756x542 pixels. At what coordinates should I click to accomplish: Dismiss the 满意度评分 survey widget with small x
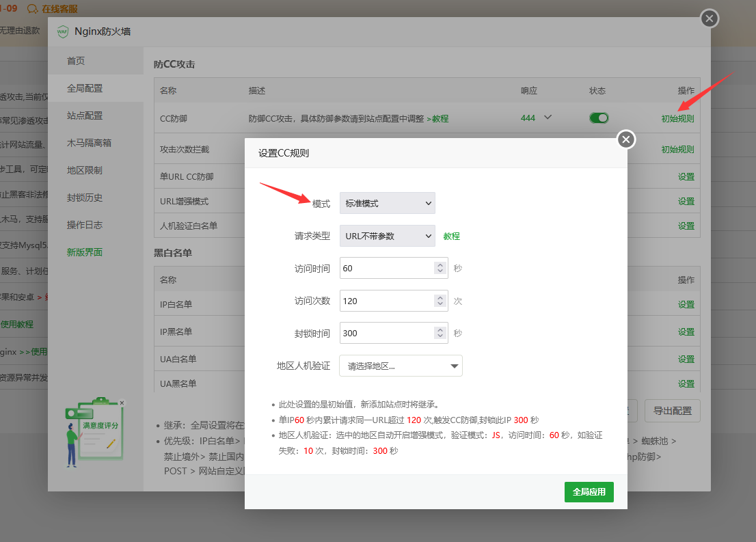[x=122, y=403]
